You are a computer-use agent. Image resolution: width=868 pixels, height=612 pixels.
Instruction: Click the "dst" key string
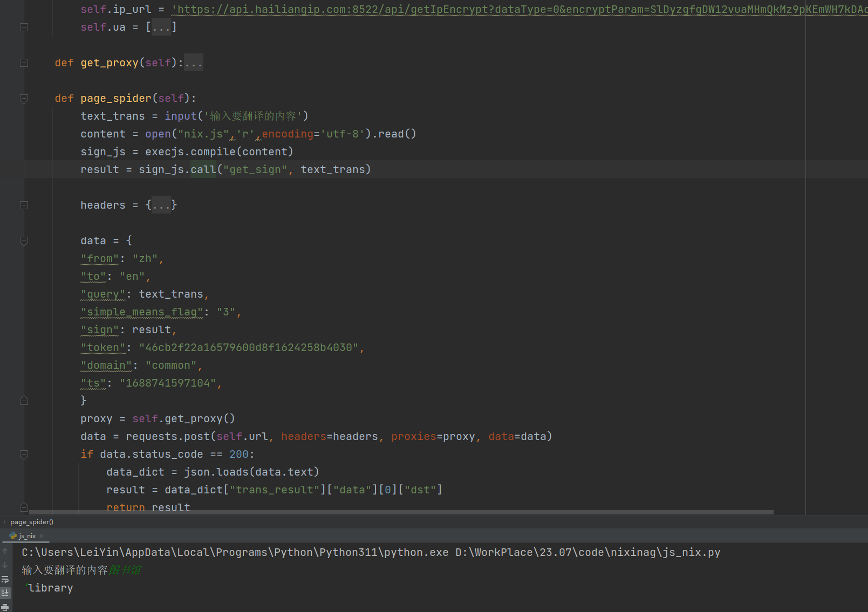420,490
